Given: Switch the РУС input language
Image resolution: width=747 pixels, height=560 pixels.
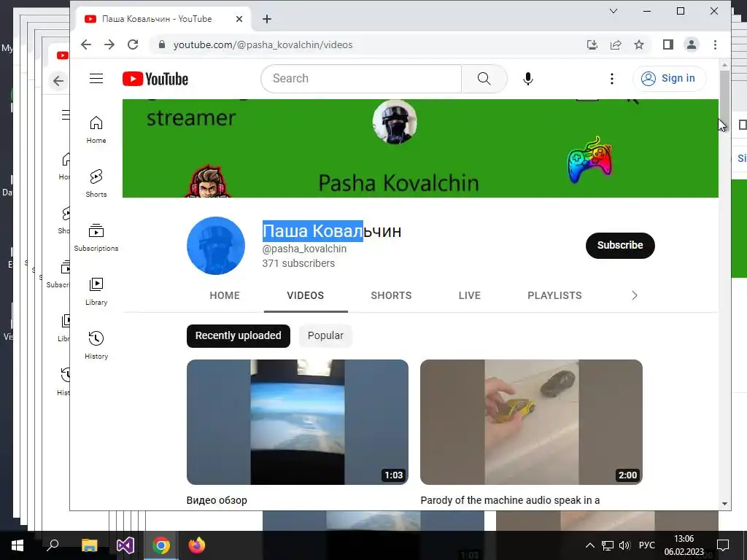Looking at the screenshot, I should [646, 545].
